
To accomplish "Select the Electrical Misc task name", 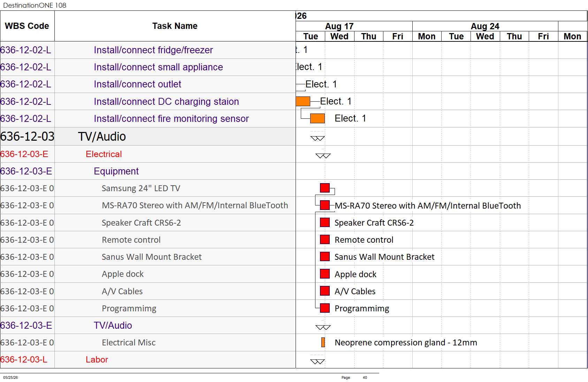I will click(129, 343).
